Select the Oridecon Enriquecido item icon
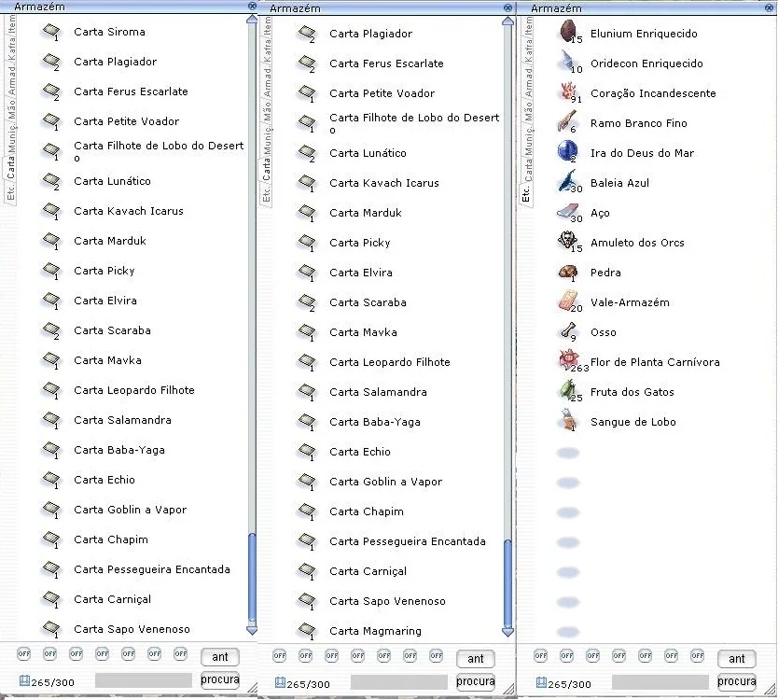 pyautogui.click(x=567, y=62)
